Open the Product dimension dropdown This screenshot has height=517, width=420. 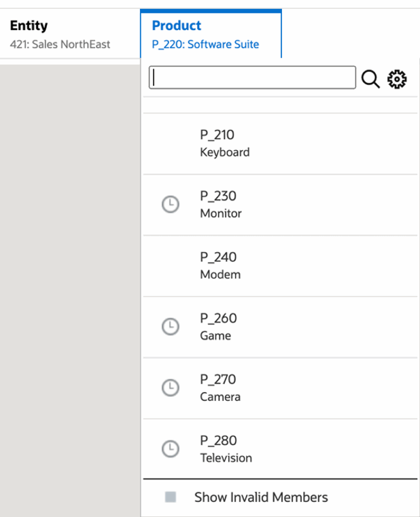211,34
